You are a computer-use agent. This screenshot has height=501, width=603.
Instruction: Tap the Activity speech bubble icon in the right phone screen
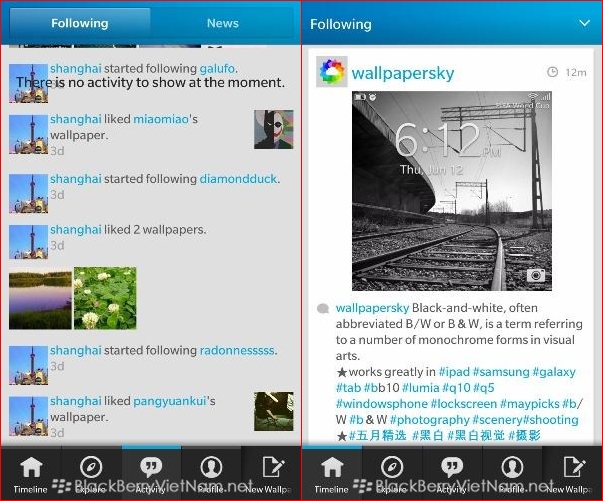(x=452, y=470)
